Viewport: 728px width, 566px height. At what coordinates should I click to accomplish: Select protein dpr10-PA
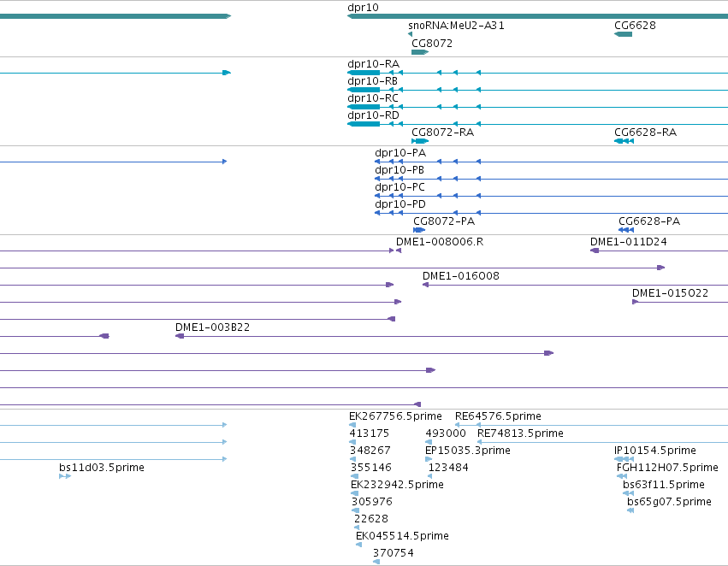400,153
